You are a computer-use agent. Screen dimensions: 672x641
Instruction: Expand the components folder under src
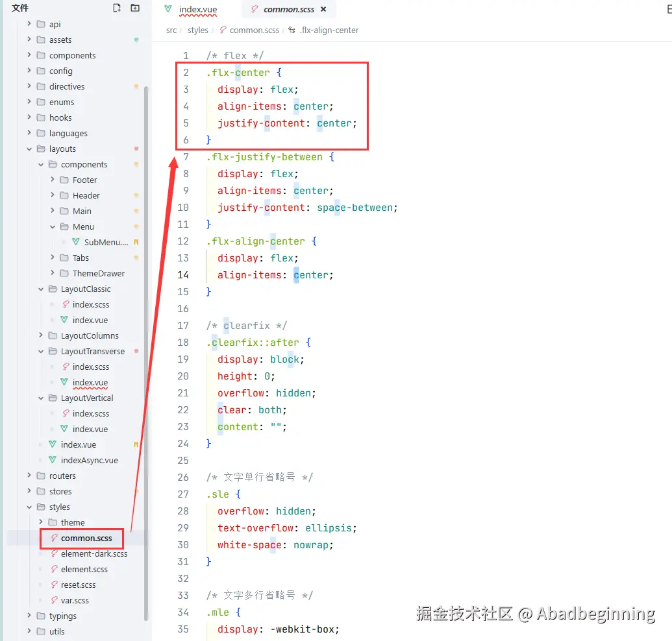point(29,55)
